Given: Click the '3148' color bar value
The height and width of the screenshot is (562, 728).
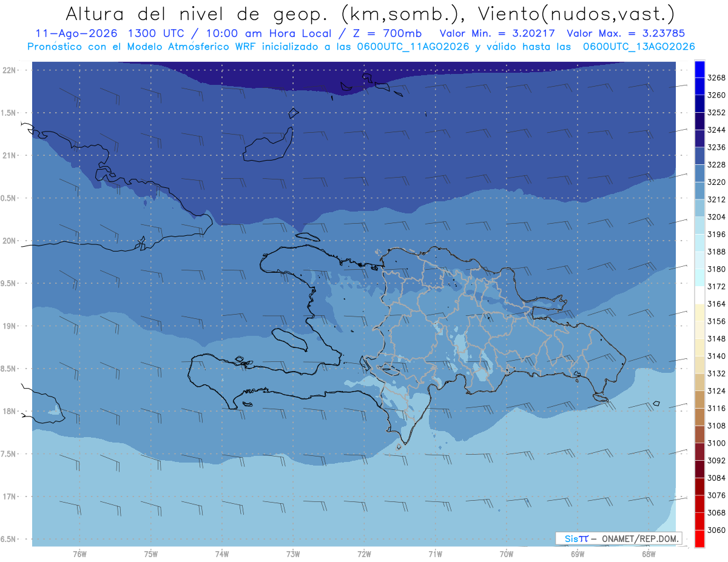Looking at the screenshot, I should click(716, 338).
